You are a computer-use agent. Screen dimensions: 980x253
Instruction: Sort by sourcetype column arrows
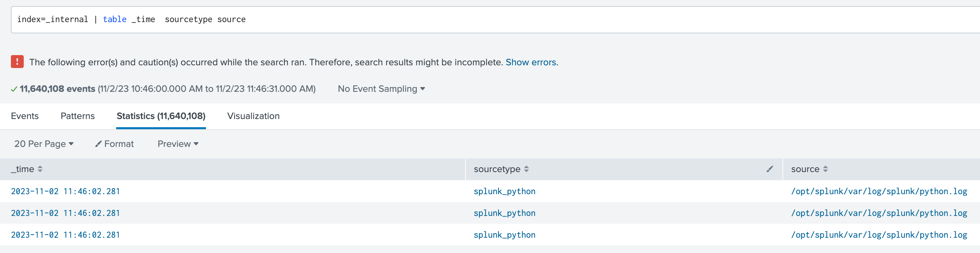click(x=526, y=169)
